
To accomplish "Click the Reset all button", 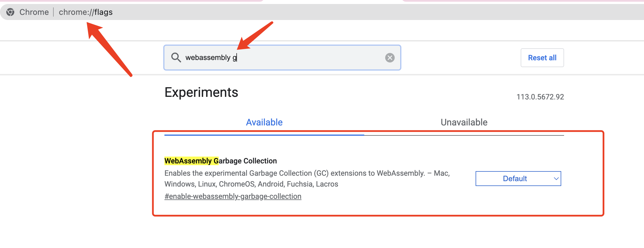I will 542,58.
